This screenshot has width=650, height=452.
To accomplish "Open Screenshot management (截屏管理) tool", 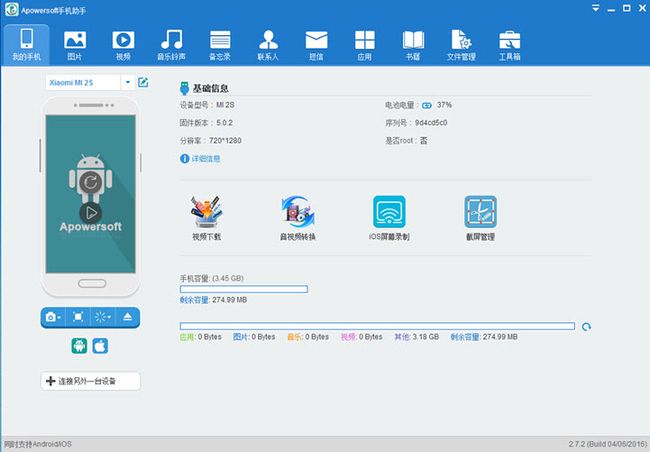I will (x=480, y=218).
